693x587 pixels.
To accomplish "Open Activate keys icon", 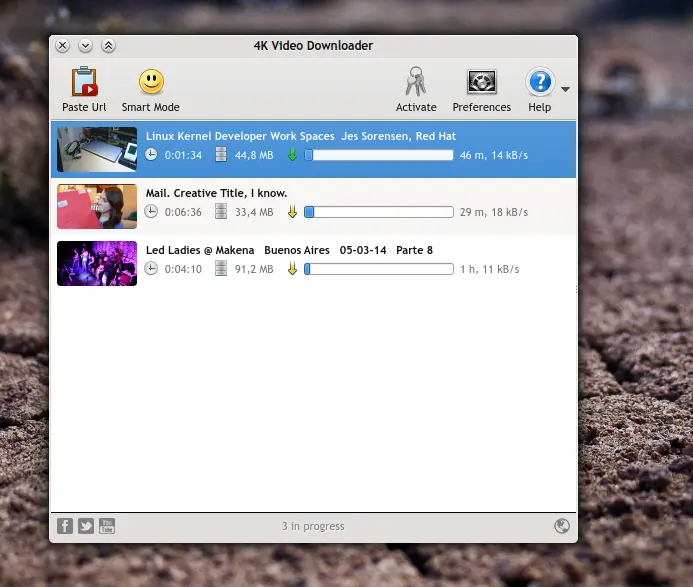I will coord(415,81).
